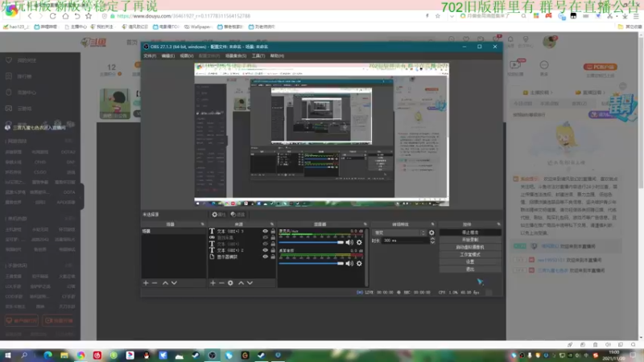Open source 滤镜 button above the docks
The height and width of the screenshot is (362, 644).
point(237,215)
